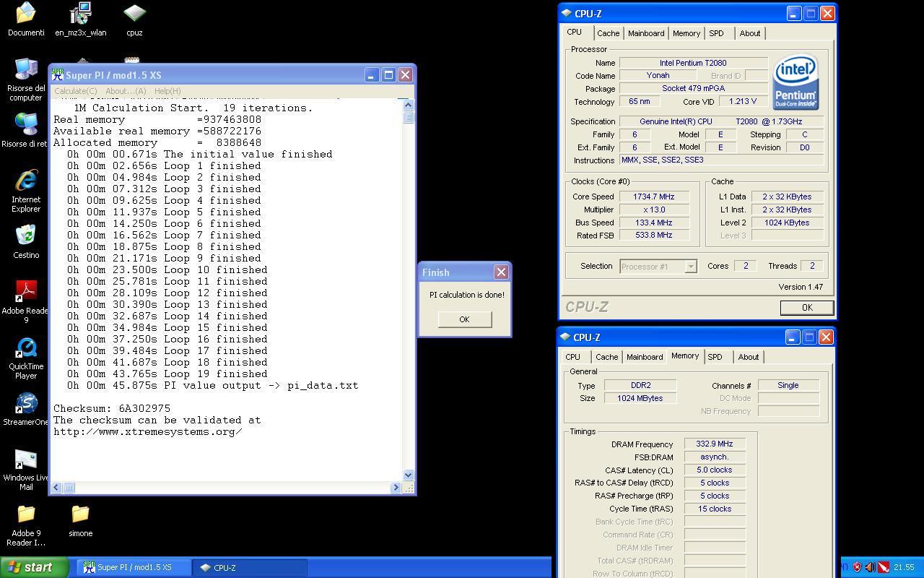Open QuickTime Player desktop icon
The width and height of the screenshot is (924, 578).
tap(26, 358)
